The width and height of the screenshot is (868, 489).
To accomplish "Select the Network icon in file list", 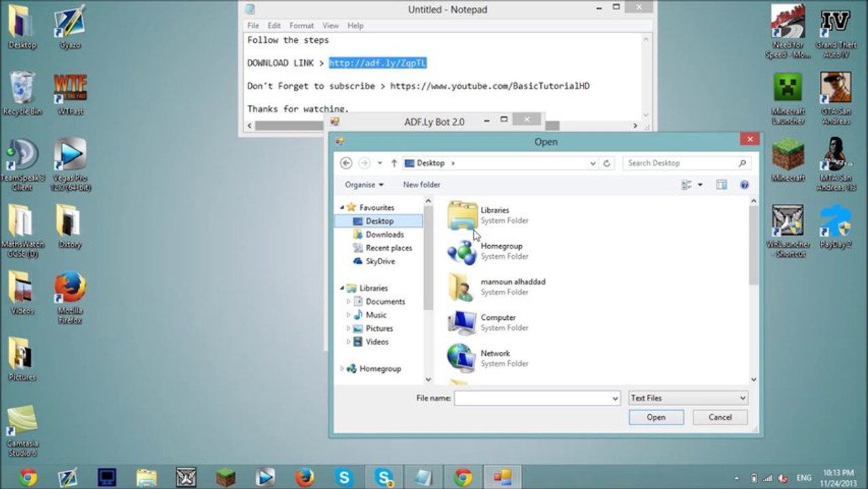I will click(x=462, y=358).
